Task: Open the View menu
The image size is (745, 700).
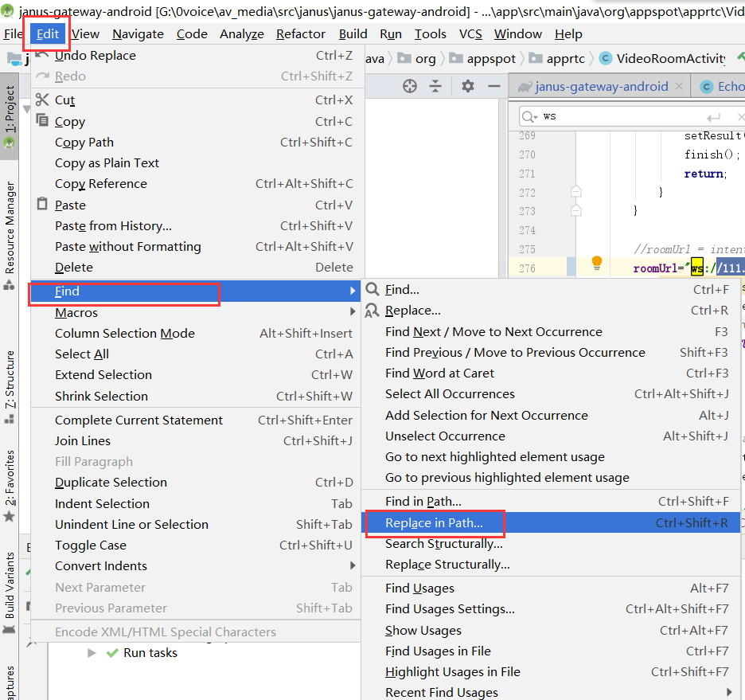Action: tap(85, 33)
